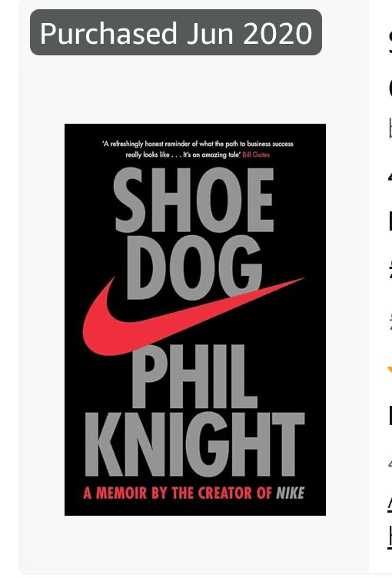
Task: Click the Bill Gates quote attribution
Action: point(256,154)
